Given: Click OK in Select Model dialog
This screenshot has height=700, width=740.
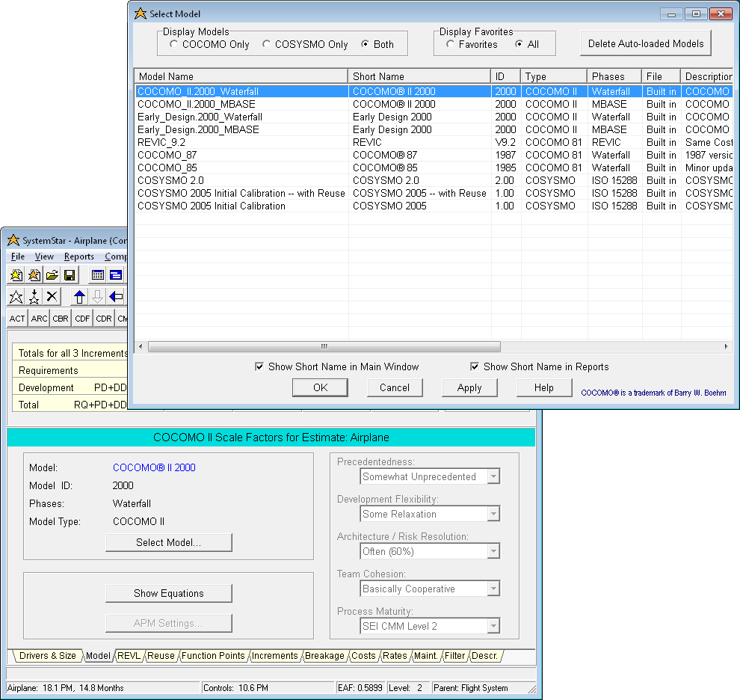Looking at the screenshot, I should (320, 388).
